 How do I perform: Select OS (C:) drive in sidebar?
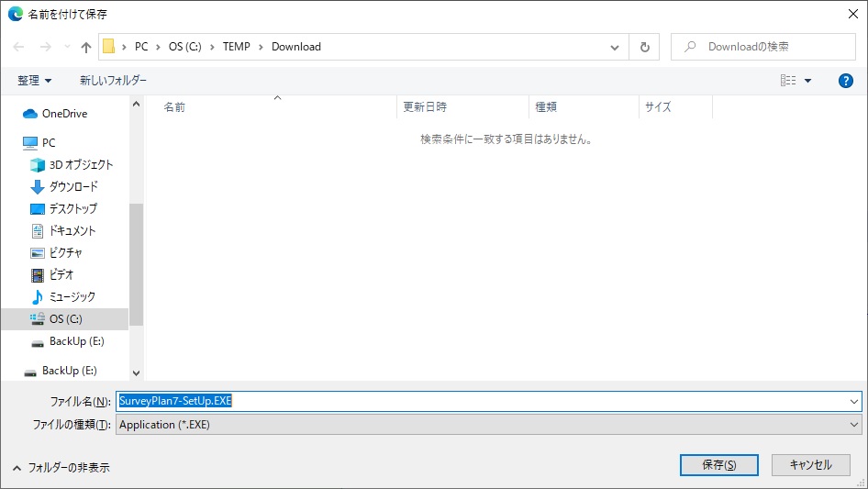65,319
